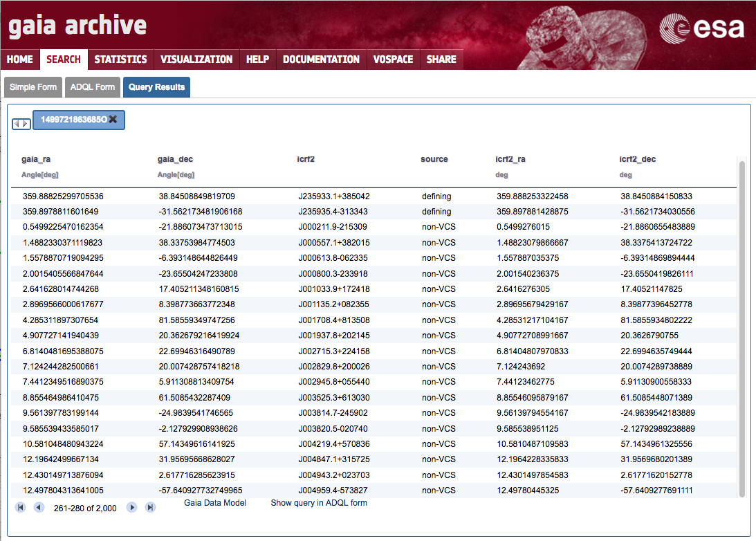Open the Gaia Data Model link

coord(215,503)
